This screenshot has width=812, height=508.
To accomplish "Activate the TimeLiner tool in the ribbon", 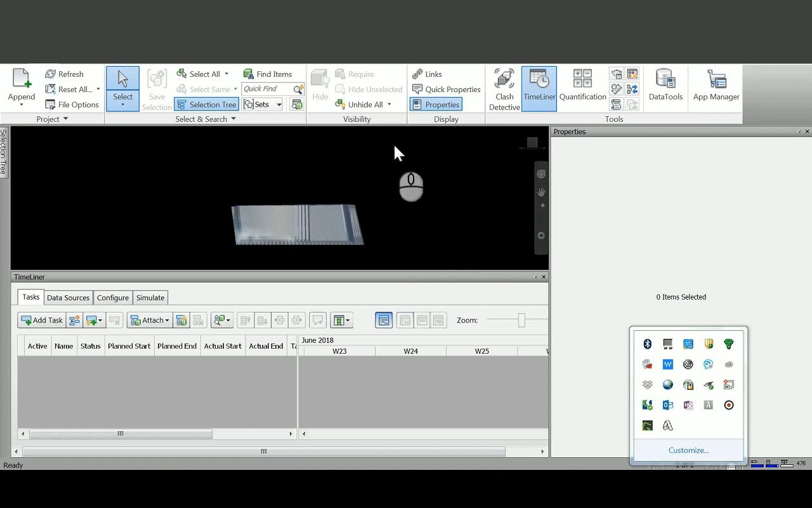I will (539, 88).
